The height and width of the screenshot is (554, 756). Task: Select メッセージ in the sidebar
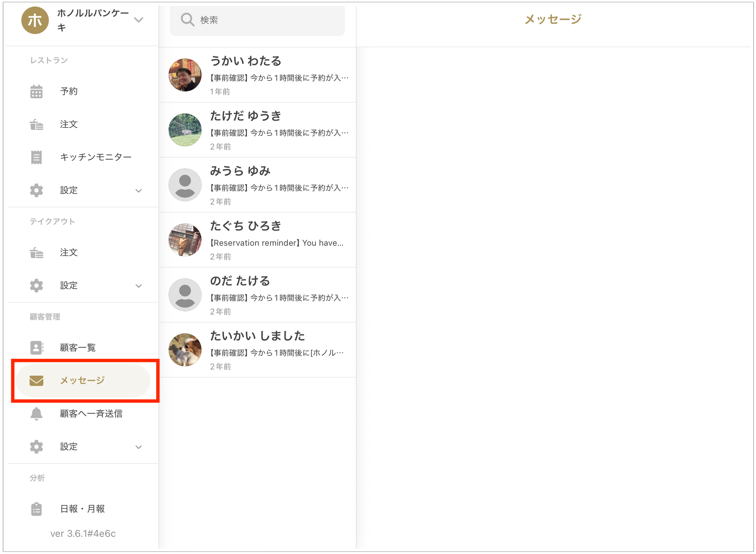pos(83,380)
